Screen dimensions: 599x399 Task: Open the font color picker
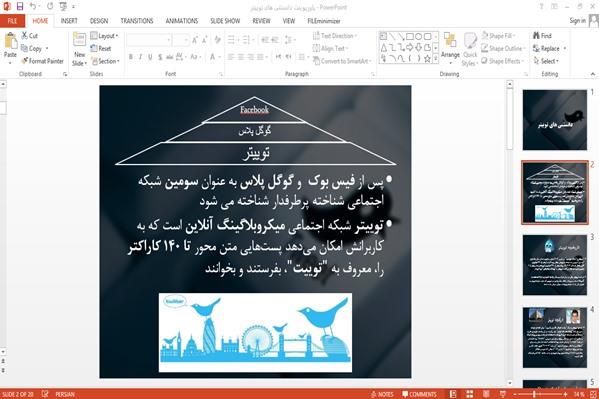pos(215,57)
